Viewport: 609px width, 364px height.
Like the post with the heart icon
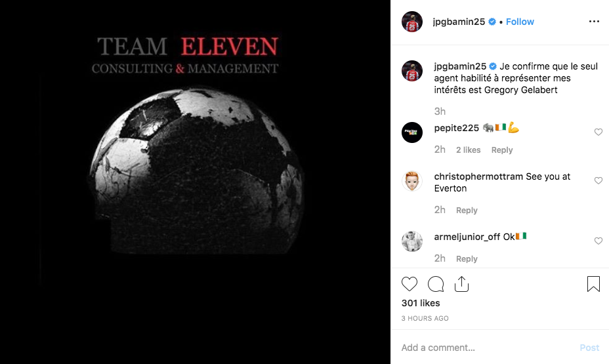tap(409, 284)
